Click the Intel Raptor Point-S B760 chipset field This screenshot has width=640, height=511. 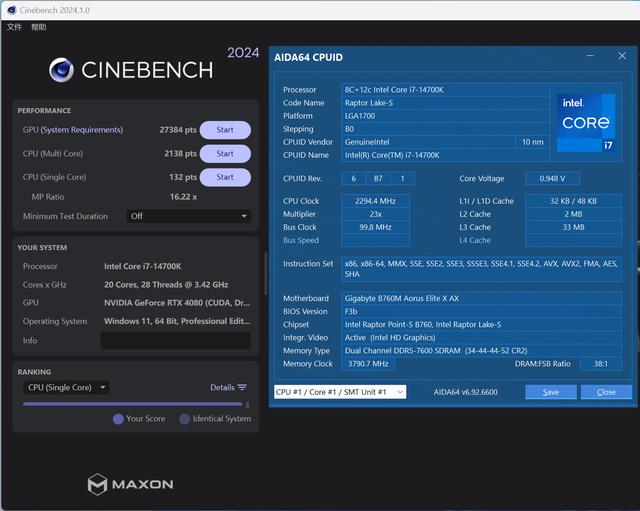481,324
